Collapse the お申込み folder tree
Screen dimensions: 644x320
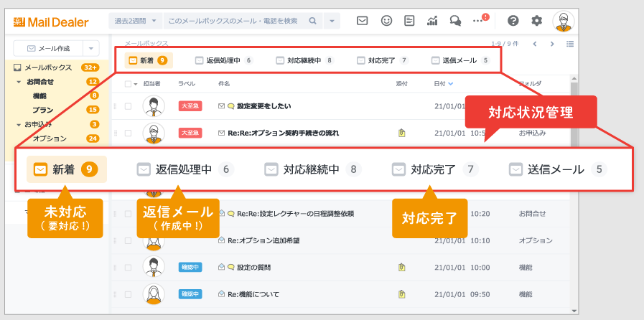click(19, 125)
